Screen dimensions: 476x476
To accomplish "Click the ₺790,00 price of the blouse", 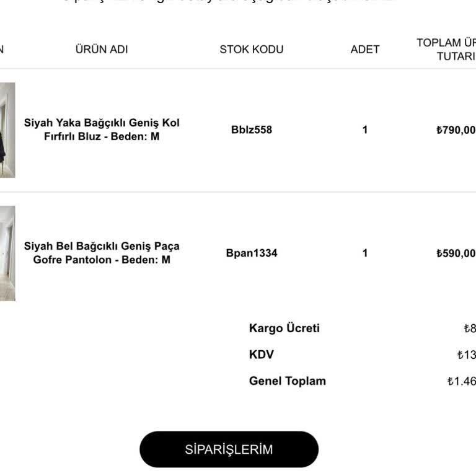I will tap(456, 130).
